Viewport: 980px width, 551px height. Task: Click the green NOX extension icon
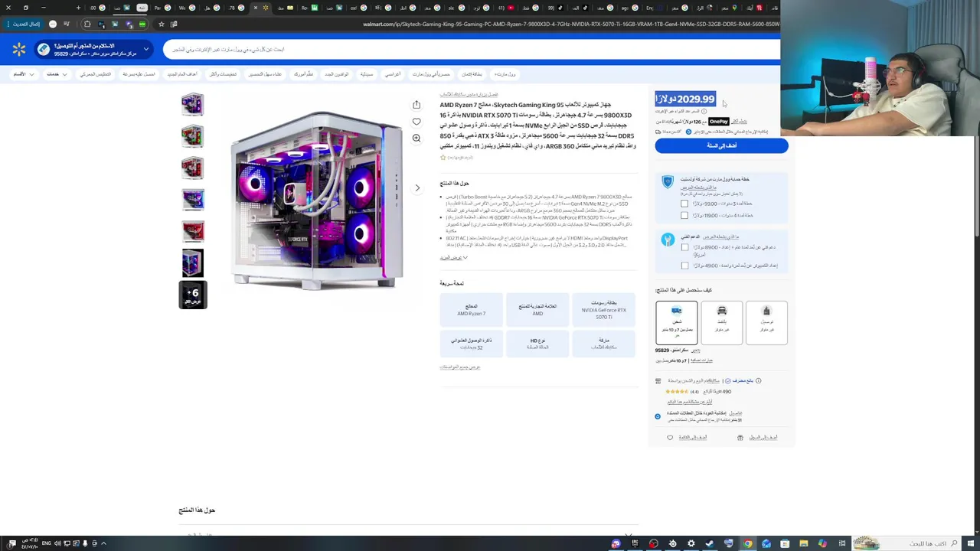(x=142, y=24)
